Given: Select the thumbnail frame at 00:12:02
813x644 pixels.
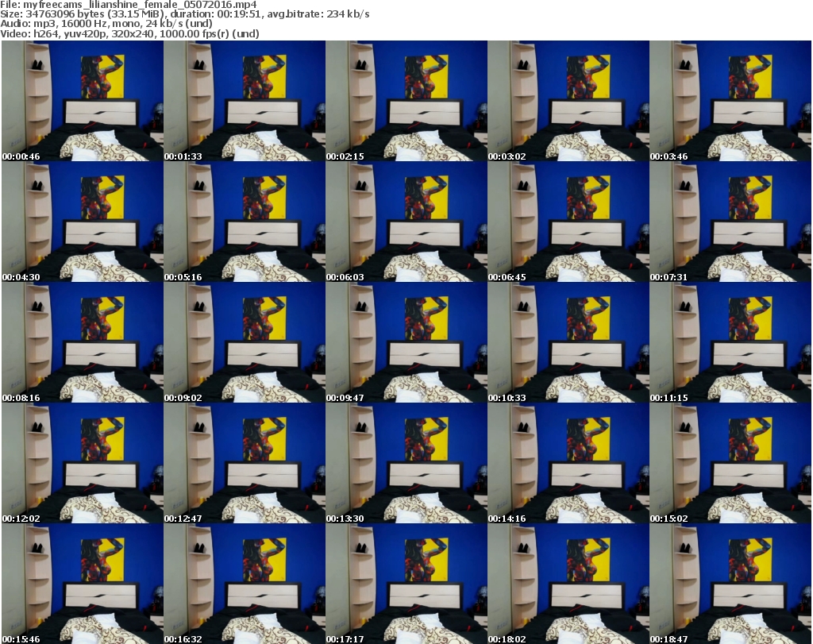Looking at the screenshot, I should tap(83, 463).
